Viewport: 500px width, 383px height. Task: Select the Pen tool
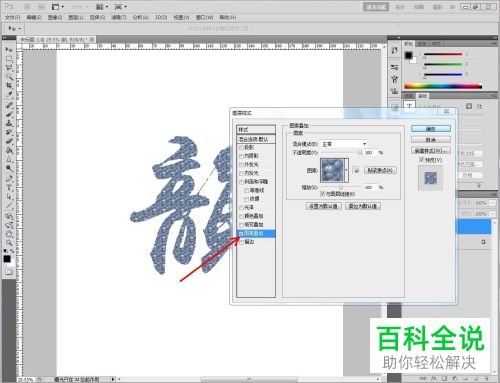point(9,179)
